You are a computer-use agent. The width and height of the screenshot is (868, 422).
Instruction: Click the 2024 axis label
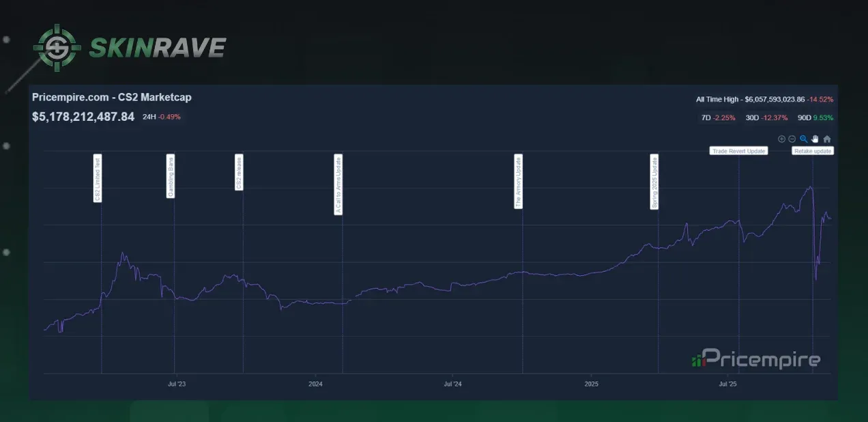point(315,384)
